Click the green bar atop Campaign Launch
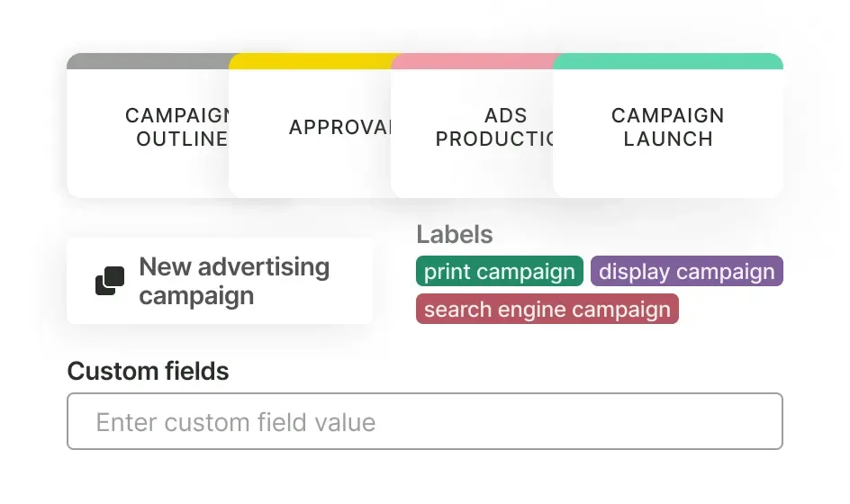Image resolution: width=850 pixels, height=504 pixels. (x=668, y=61)
